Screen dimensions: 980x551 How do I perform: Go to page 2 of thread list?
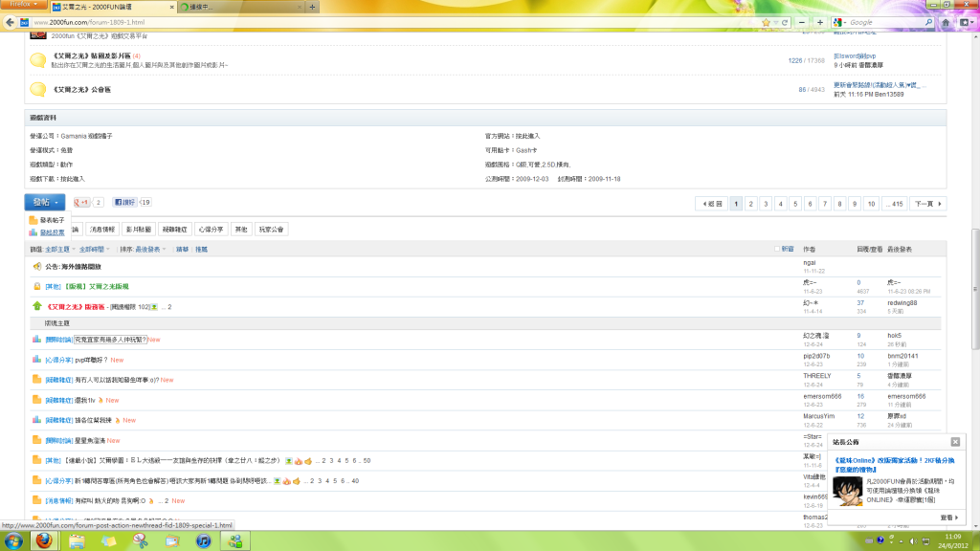(x=751, y=204)
